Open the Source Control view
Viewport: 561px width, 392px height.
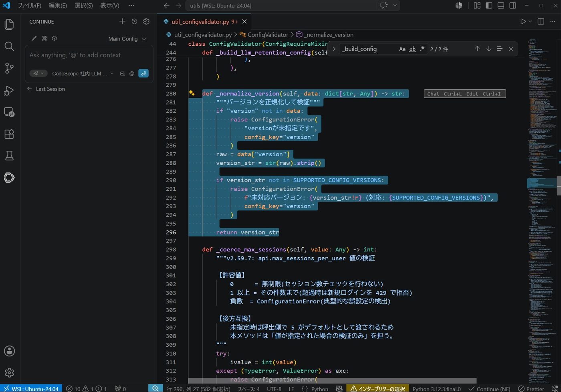(9, 68)
